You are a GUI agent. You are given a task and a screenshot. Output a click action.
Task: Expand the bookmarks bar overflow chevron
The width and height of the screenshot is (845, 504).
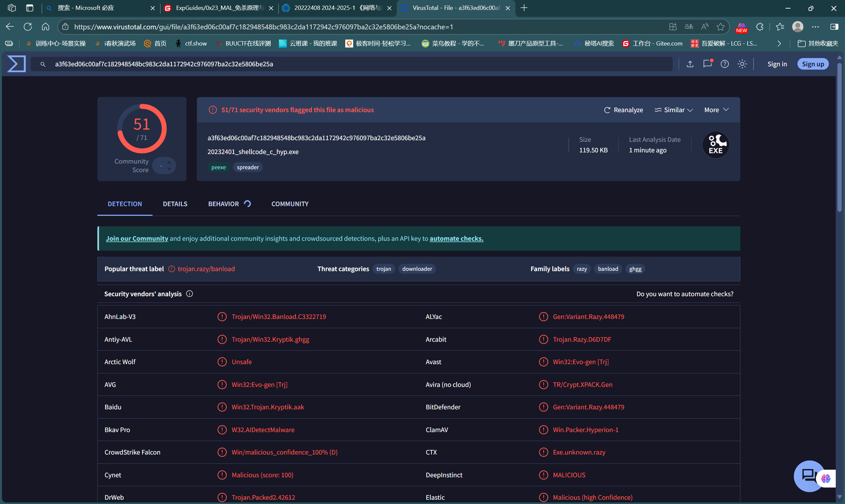(779, 44)
